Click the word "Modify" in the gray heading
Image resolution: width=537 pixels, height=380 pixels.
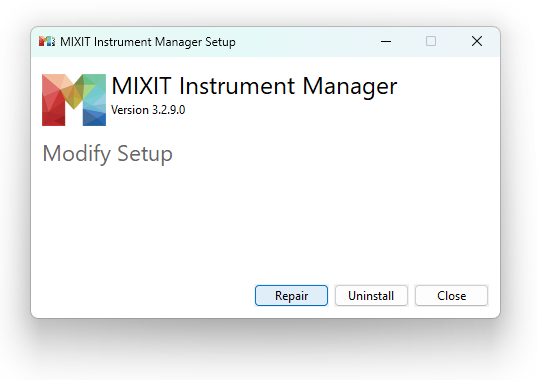(77, 154)
